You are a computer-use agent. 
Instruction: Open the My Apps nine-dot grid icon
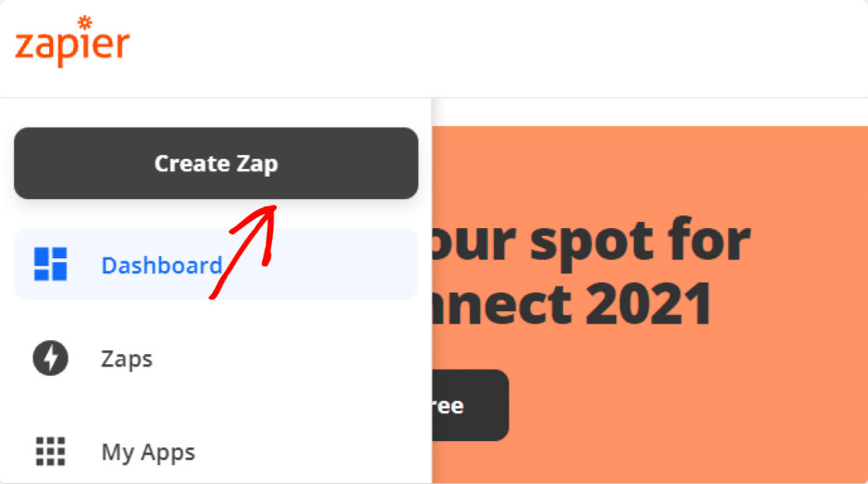click(x=51, y=451)
